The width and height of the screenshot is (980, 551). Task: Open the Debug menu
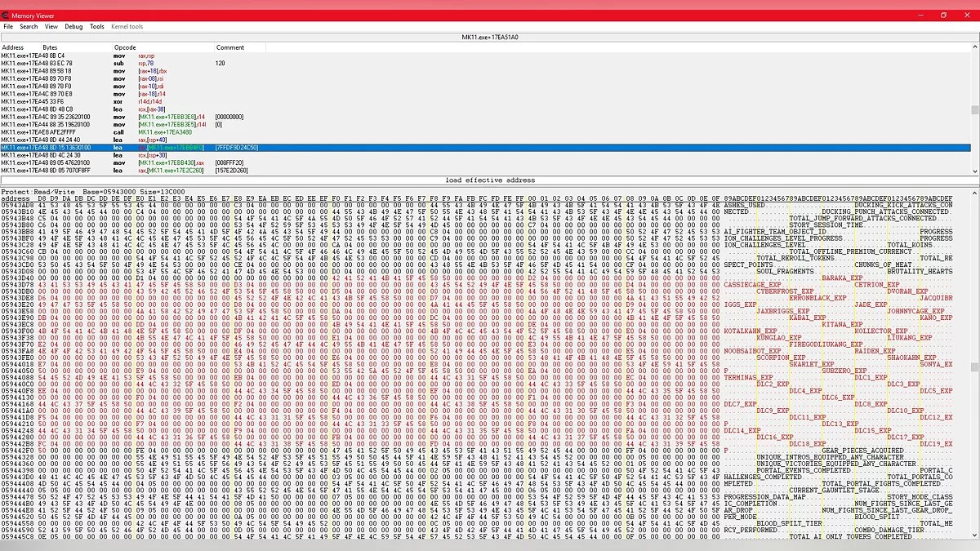point(73,27)
